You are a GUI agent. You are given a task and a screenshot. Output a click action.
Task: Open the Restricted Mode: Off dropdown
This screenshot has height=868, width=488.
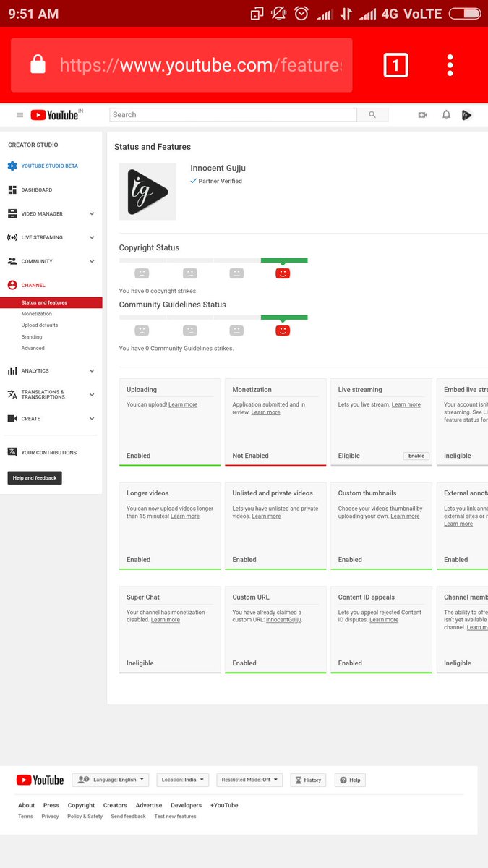249,780
